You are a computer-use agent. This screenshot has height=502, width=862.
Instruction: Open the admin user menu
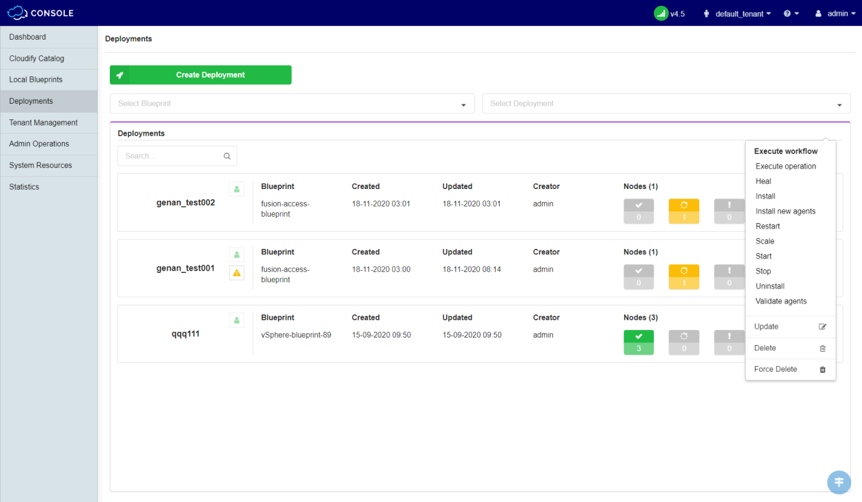click(x=835, y=14)
